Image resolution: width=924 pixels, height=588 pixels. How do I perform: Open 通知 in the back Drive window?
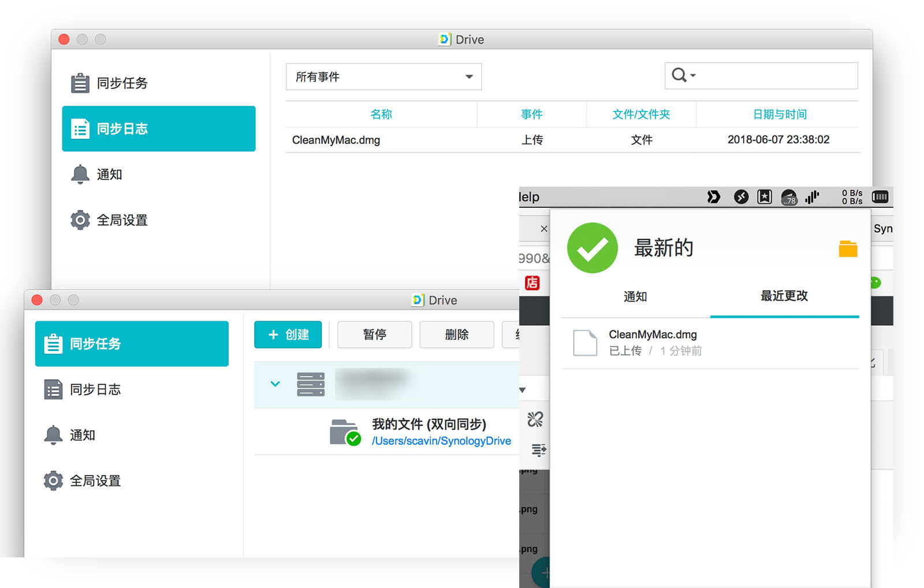click(x=159, y=174)
